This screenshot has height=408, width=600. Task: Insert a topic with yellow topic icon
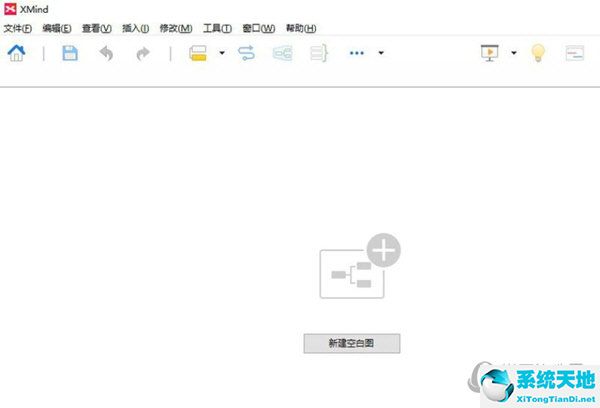point(198,53)
